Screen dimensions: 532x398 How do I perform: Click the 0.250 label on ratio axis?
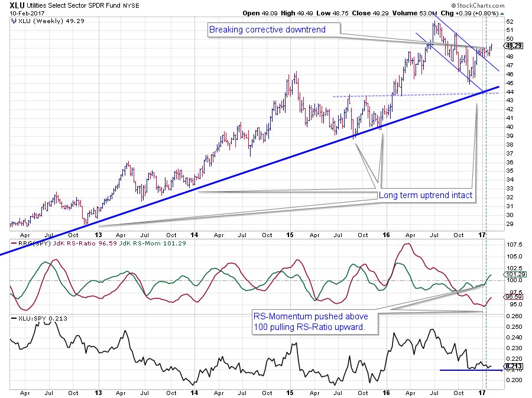click(514, 327)
